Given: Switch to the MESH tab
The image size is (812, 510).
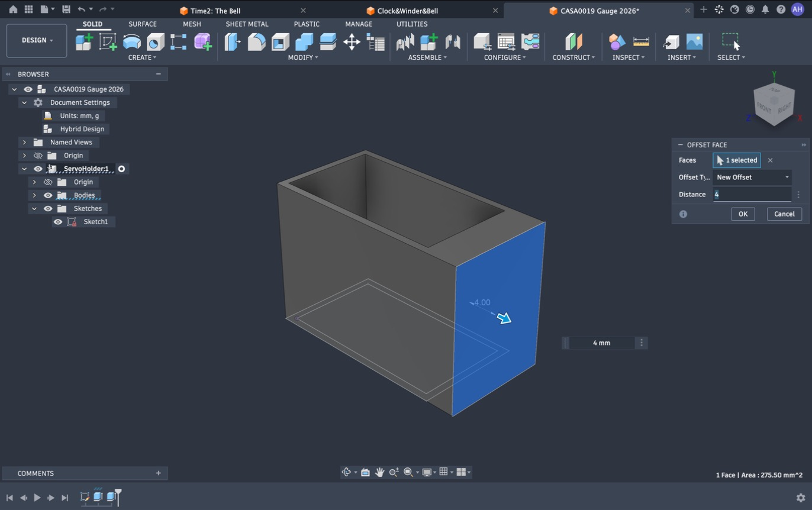Looking at the screenshot, I should tap(192, 24).
